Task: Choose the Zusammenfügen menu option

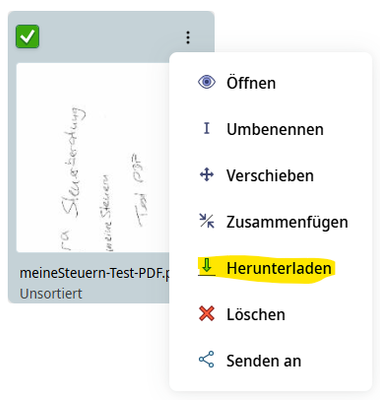Action: pyautogui.click(x=271, y=221)
